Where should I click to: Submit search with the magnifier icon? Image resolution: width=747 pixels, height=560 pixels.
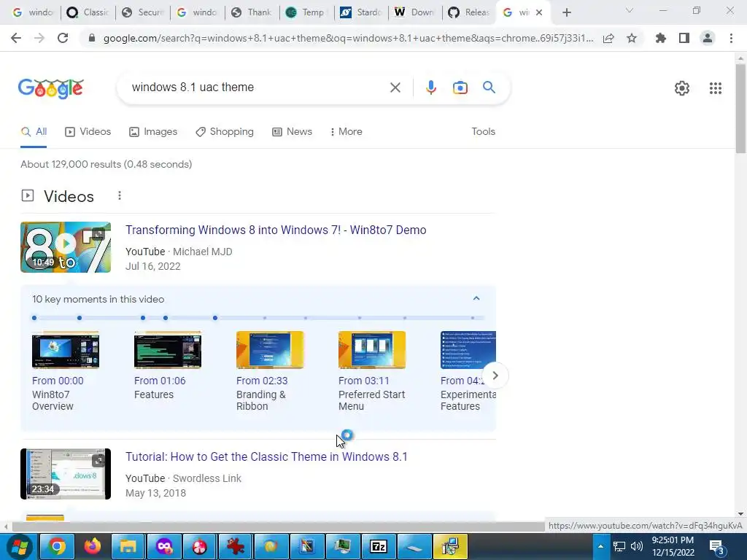click(489, 87)
